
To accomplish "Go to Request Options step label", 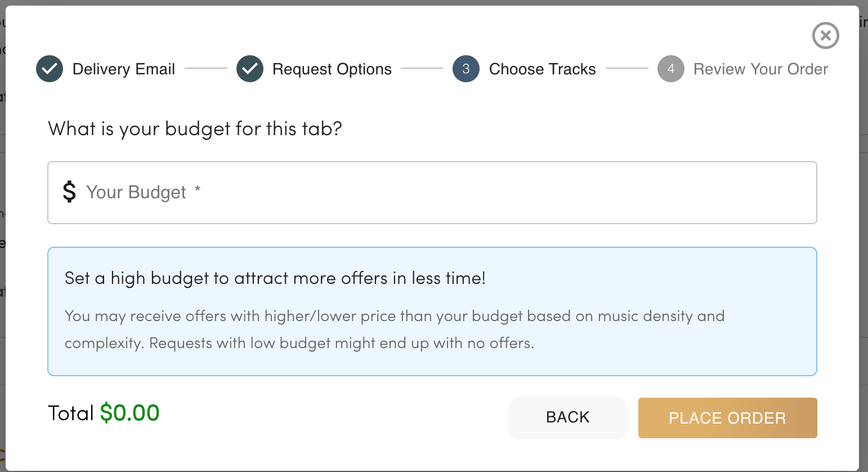I will click(x=332, y=69).
